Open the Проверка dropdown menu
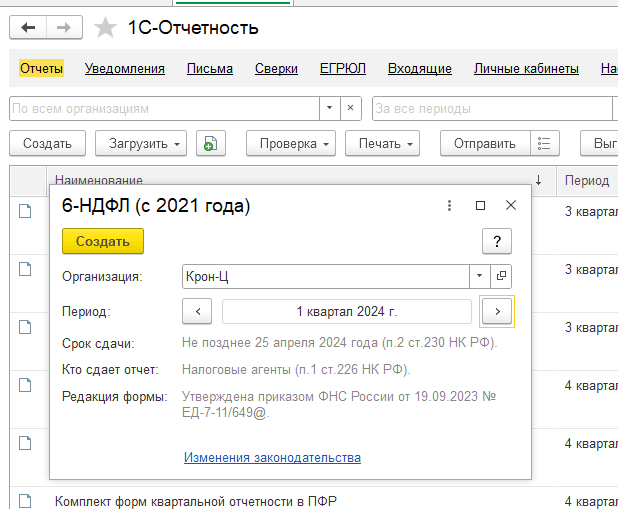The image size is (618, 509). [x=295, y=144]
